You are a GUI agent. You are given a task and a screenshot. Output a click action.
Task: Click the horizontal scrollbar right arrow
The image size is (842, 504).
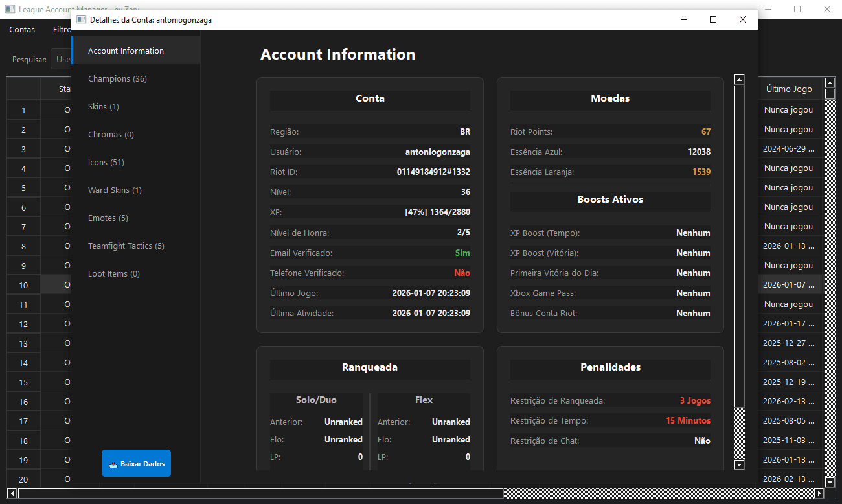point(819,494)
